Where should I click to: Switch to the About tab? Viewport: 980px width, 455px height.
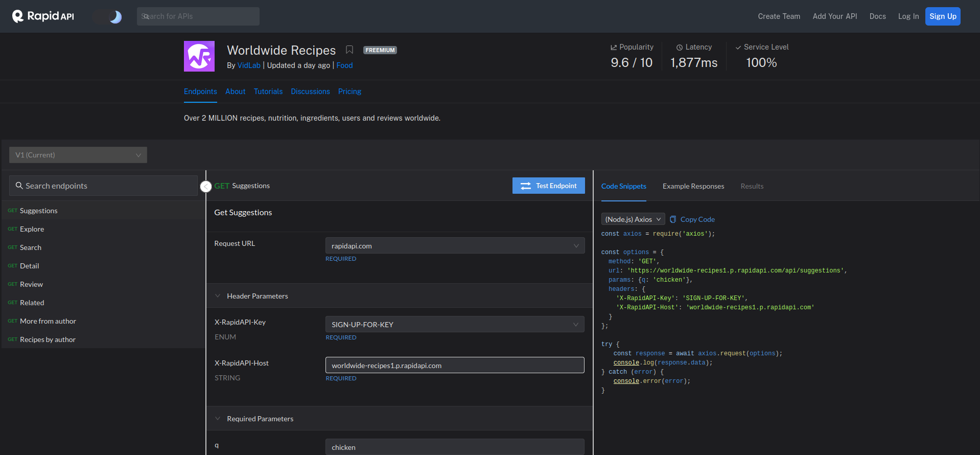click(236, 92)
